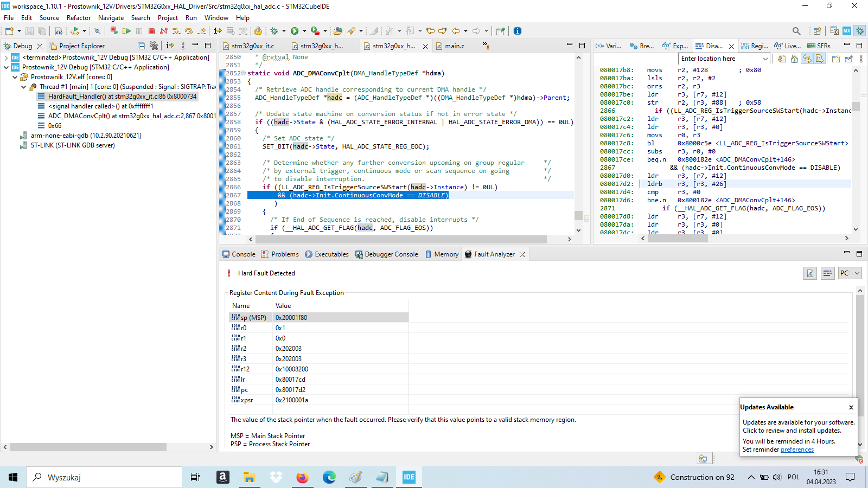This screenshot has height=488, width=868.
Task: Toggle Skip All Breakpoints
Action: 98,31
